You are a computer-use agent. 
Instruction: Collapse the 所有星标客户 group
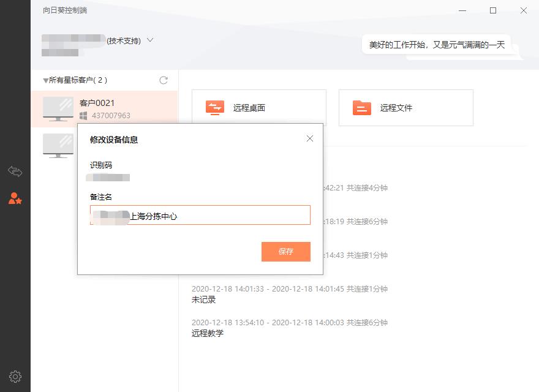(45, 80)
